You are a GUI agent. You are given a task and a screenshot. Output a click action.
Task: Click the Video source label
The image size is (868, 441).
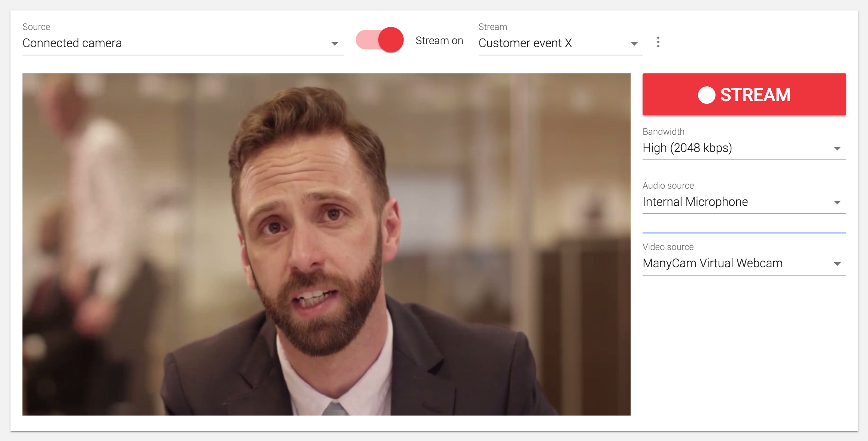point(668,247)
